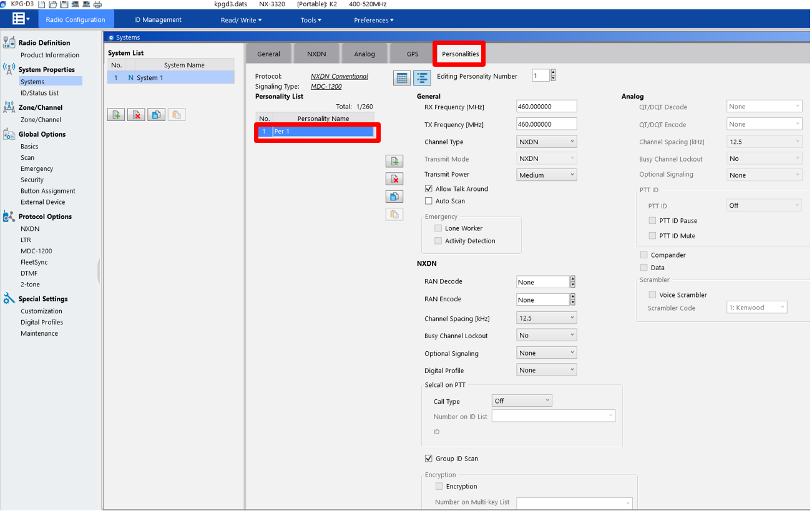This screenshot has height=511, width=812.
Task: Expand the Channel Type dropdown
Action: (547, 142)
